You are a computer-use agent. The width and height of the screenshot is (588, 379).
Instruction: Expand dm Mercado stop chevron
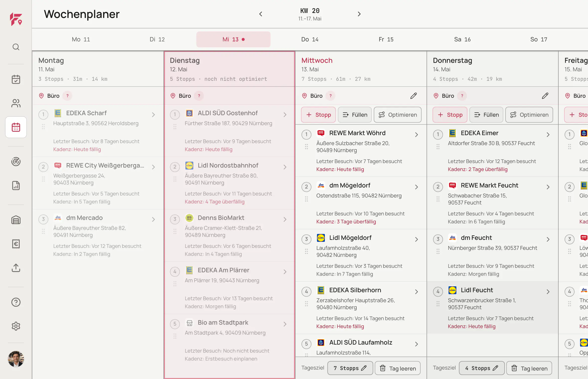(153, 219)
